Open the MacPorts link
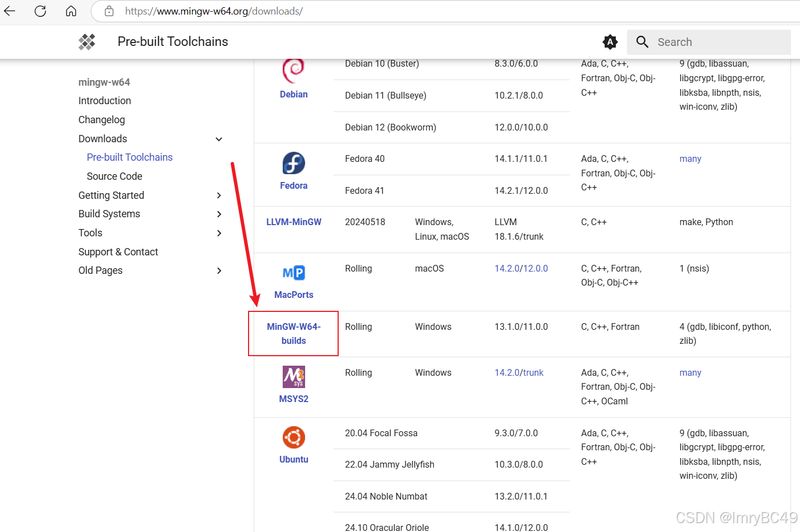This screenshot has height=532, width=800. click(294, 295)
